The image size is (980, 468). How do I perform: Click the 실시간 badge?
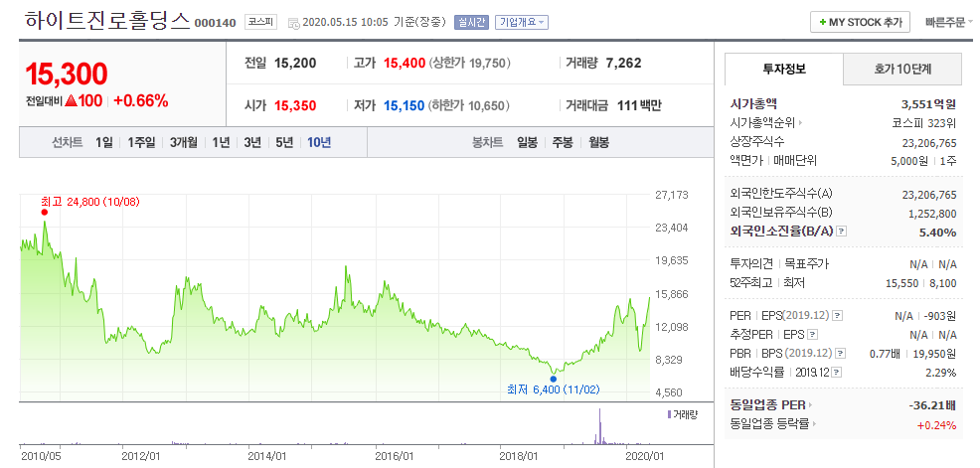tap(470, 22)
